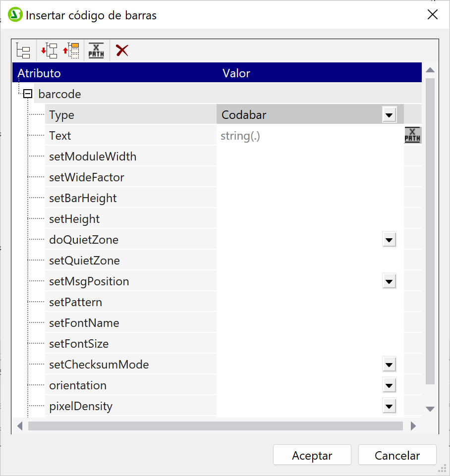
Task: Select the setHeight attribute
Action: click(131, 219)
